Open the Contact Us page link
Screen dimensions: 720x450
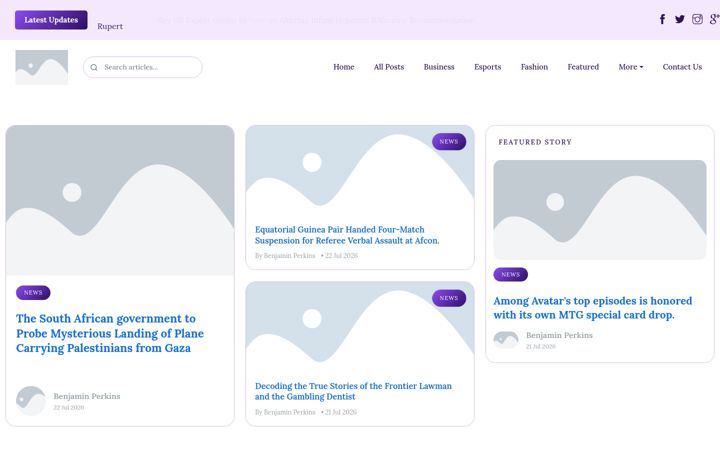click(682, 67)
